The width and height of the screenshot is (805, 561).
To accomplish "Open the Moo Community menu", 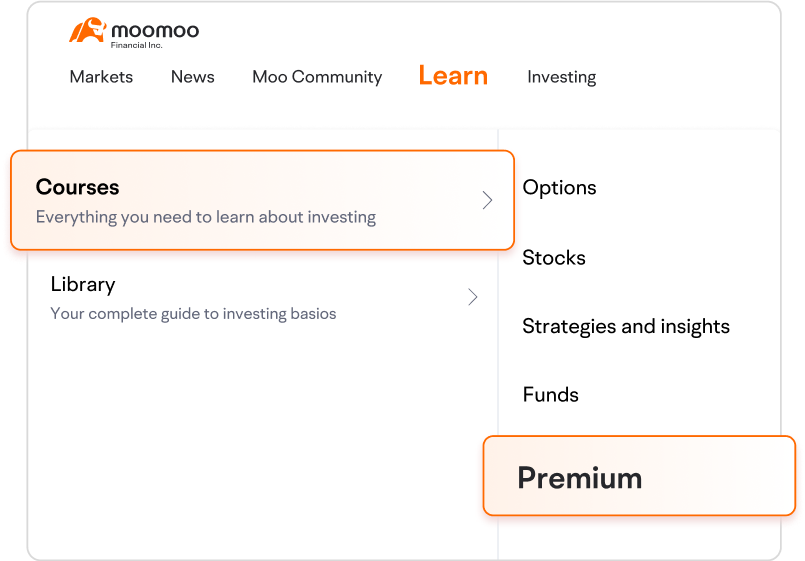I will click(317, 77).
